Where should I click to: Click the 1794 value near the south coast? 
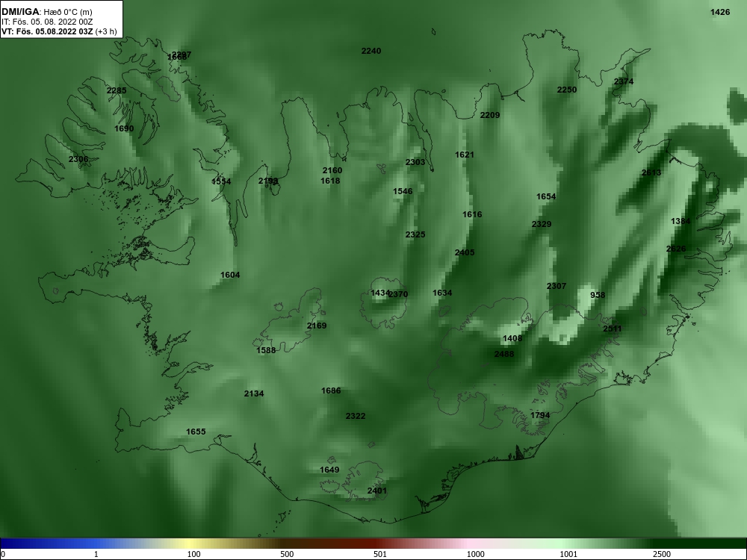pyautogui.click(x=540, y=415)
